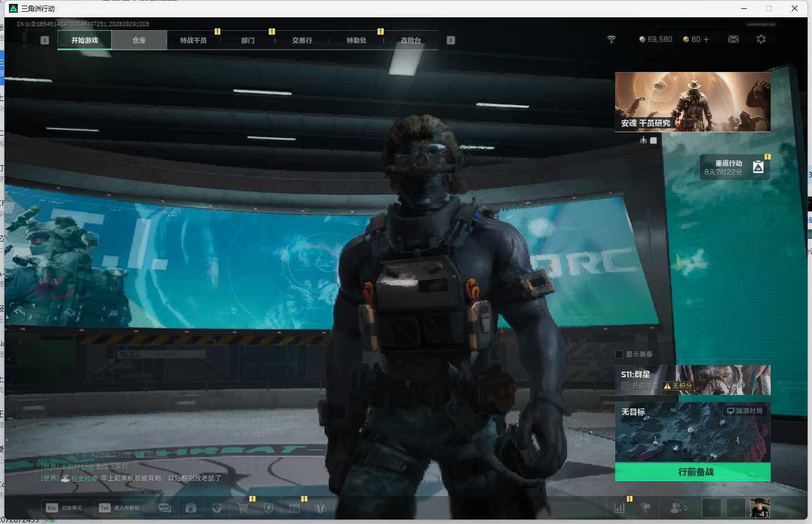Enable the 显示装备 checkbox
The image size is (812, 524).
click(x=619, y=354)
